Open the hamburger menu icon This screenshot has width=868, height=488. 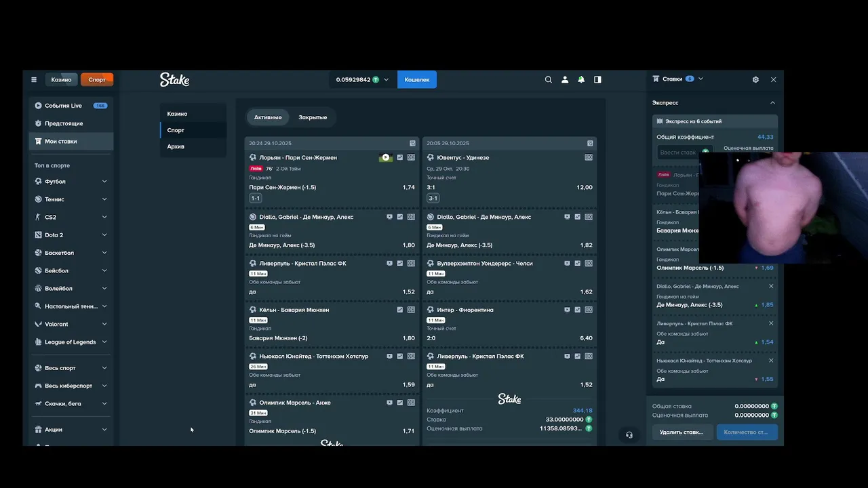point(34,79)
